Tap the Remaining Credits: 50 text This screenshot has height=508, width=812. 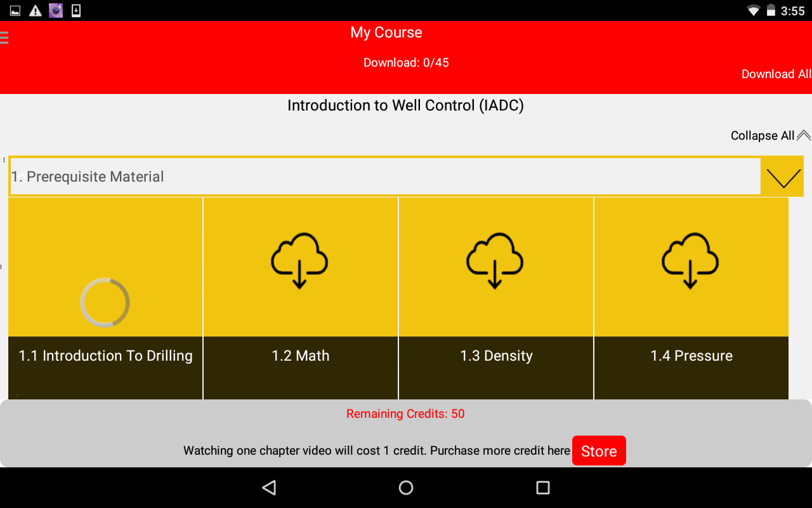click(x=405, y=414)
